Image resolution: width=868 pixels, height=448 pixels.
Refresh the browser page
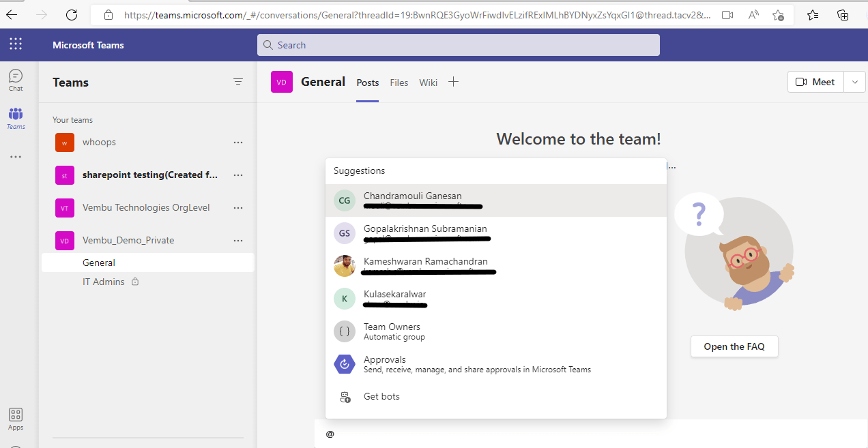click(x=72, y=14)
